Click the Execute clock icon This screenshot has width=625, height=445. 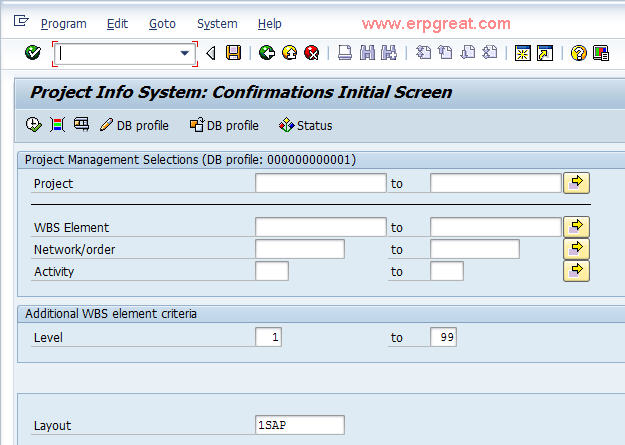(x=33, y=124)
